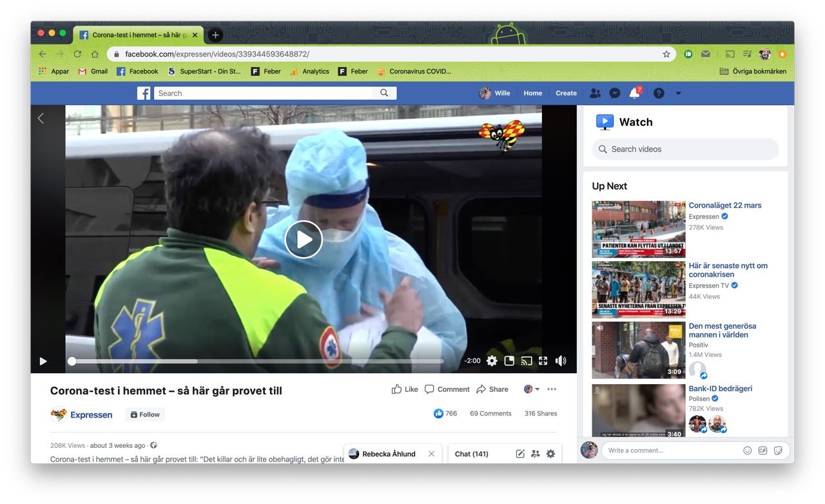
Task: Enable picture-in-picture mode for video
Action: [x=509, y=361]
